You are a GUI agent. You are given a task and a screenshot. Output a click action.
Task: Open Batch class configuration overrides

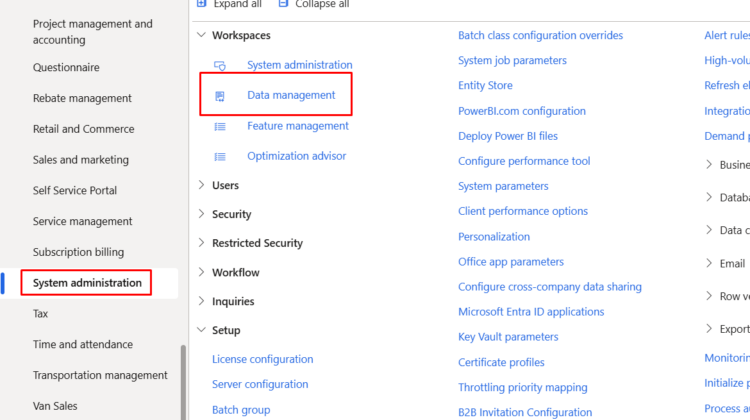click(x=540, y=35)
